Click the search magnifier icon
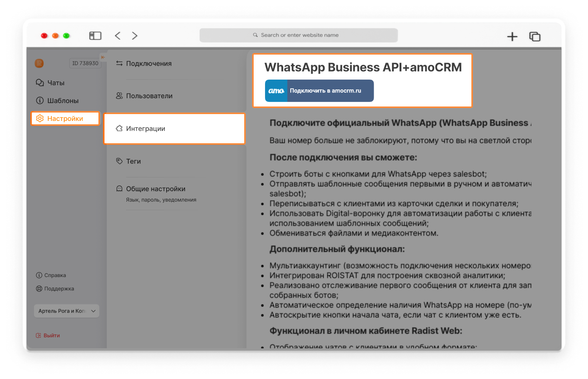Viewport: 588px width, 379px height. [256, 35]
